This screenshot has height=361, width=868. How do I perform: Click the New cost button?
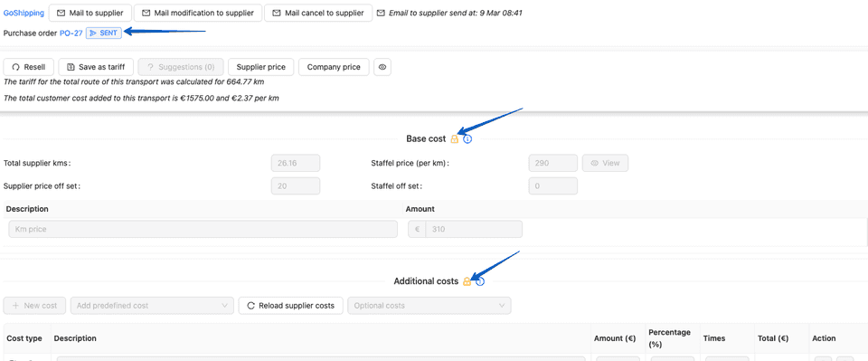pos(34,306)
